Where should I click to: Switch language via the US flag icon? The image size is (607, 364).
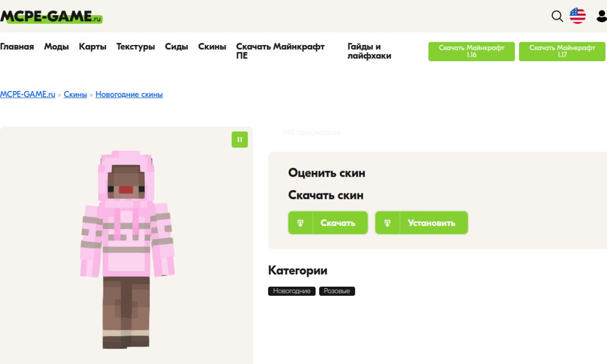pyautogui.click(x=578, y=16)
